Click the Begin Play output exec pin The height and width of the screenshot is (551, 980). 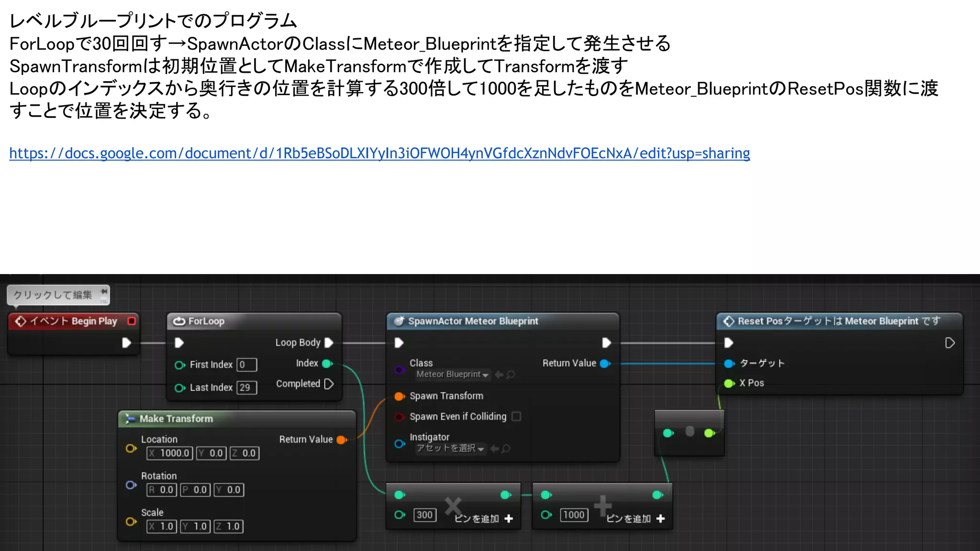click(126, 342)
